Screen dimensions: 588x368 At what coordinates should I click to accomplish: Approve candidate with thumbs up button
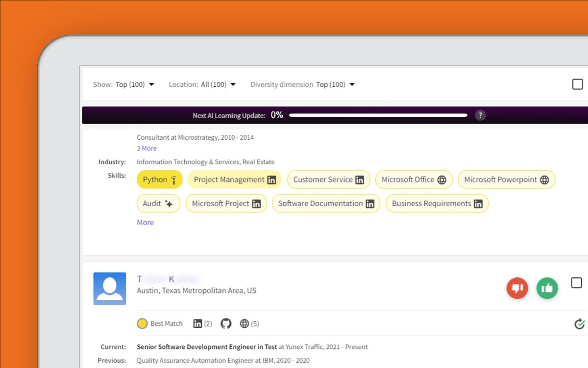pyautogui.click(x=547, y=288)
